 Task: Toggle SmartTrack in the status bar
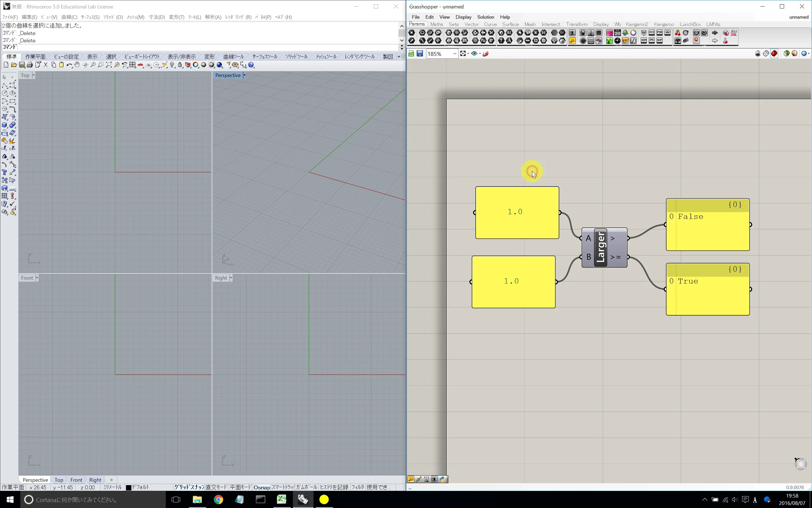283,487
